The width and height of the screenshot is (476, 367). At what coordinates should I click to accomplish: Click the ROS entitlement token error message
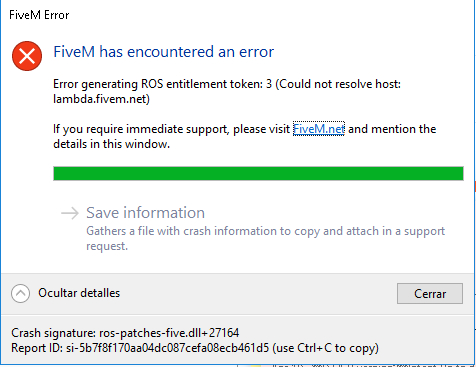(227, 91)
